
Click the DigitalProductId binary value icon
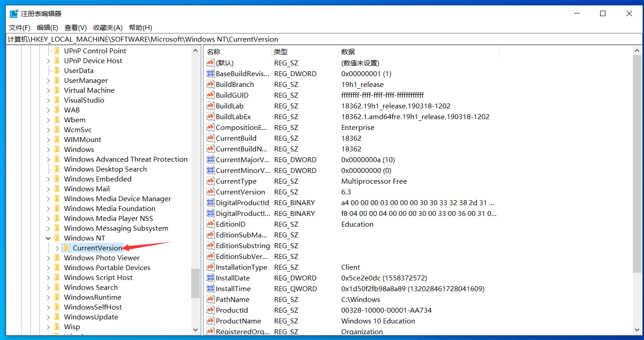pyautogui.click(x=210, y=202)
